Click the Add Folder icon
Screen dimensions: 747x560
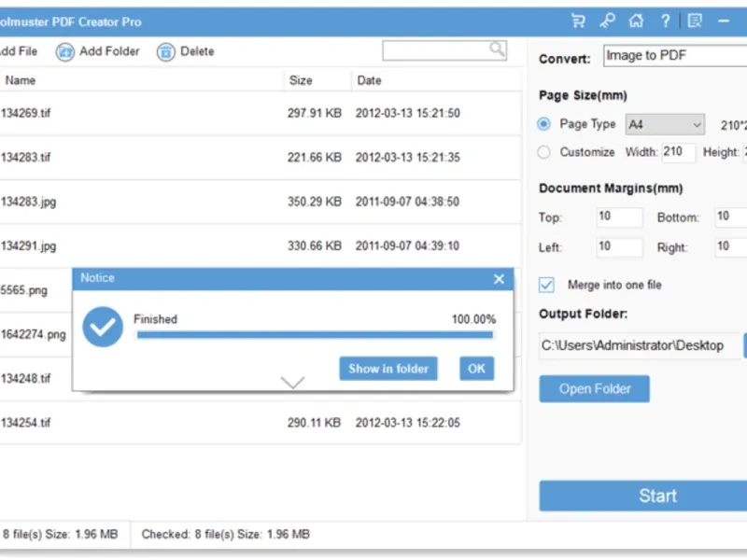(x=64, y=52)
